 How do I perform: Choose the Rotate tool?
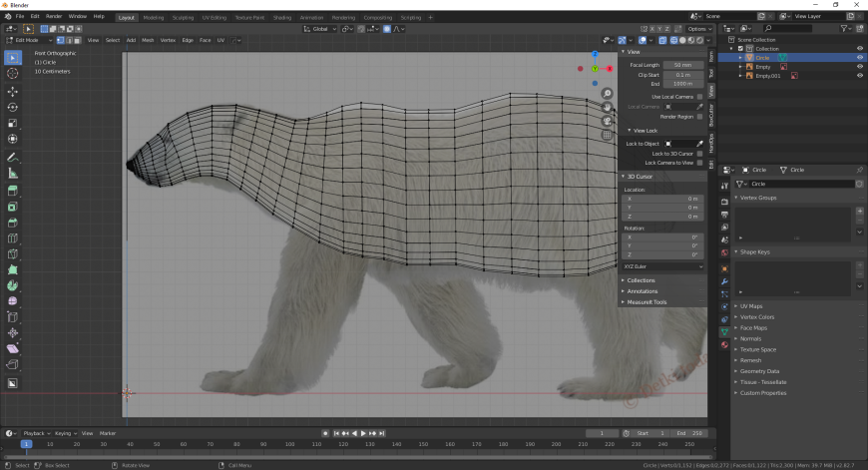(13, 107)
